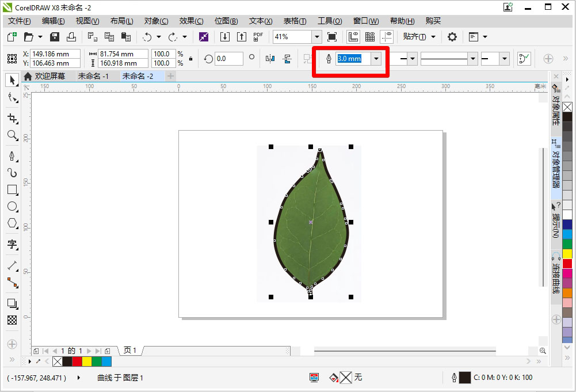Click the add new document tab plus button
This screenshot has width=576, height=392.
[170, 76]
